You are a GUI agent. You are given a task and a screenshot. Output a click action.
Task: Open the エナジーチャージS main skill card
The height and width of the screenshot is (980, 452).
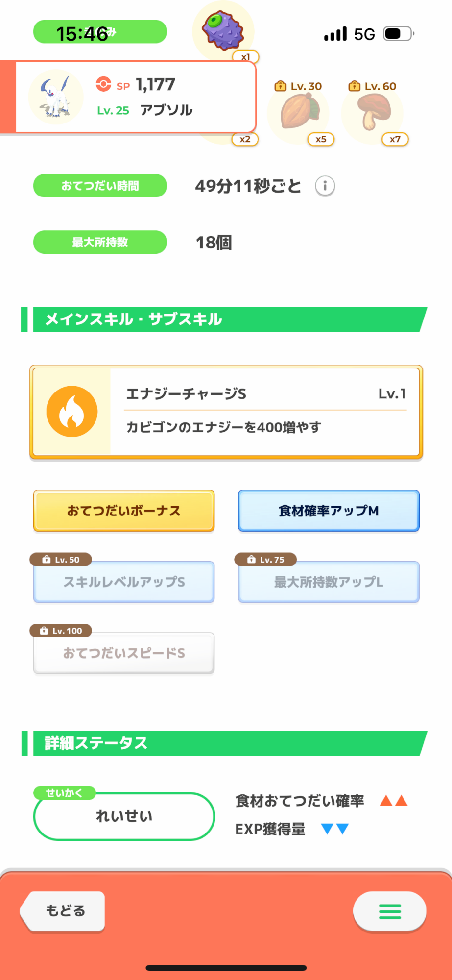point(264,412)
